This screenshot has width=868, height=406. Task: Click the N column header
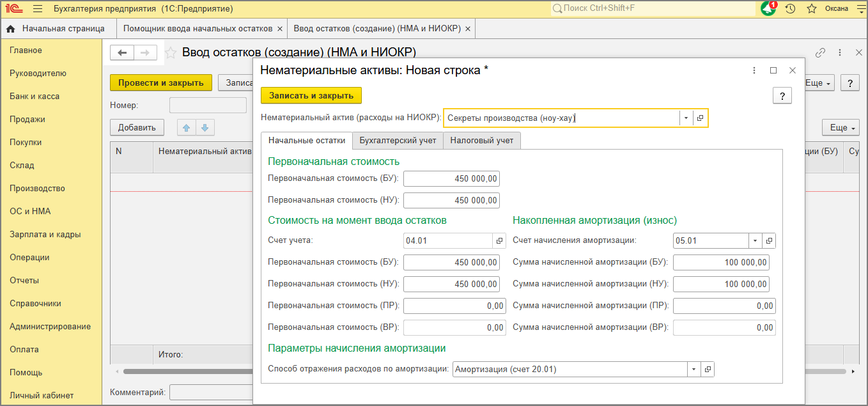click(132, 157)
